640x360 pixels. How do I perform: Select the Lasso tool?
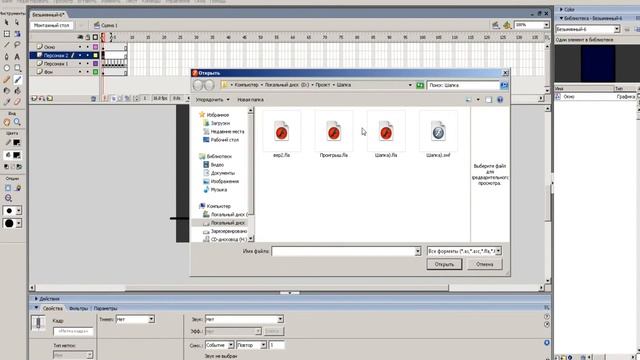(x=17, y=45)
